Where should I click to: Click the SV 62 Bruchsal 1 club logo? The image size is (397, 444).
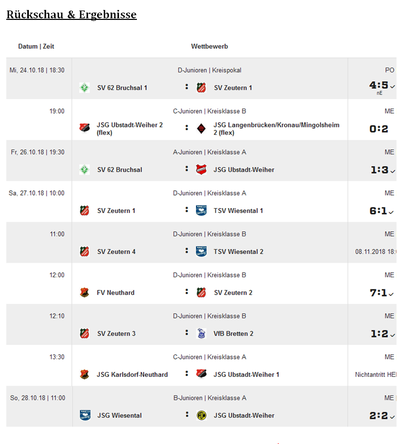point(84,88)
